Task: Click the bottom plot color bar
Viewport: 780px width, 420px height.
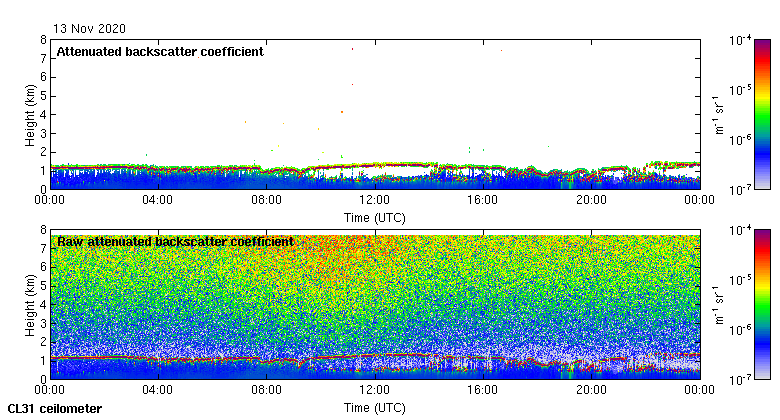Action: [x=762, y=305]
